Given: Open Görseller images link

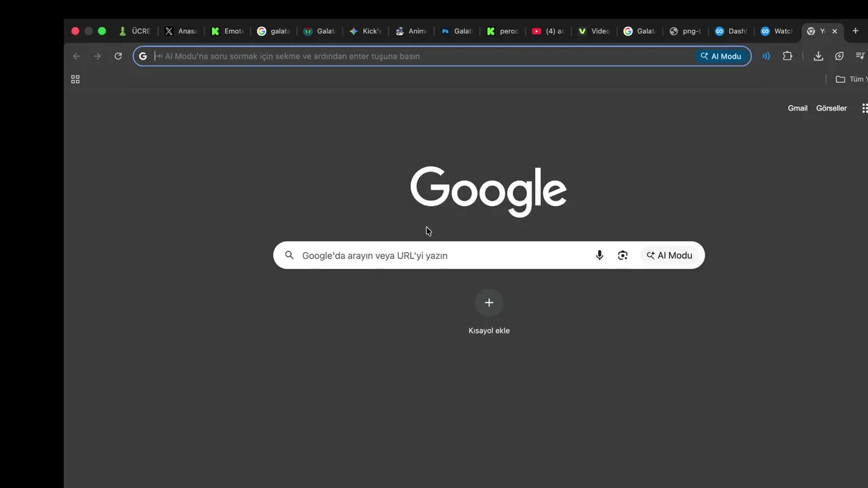Looking at the screenshot, I should point(831,108).
